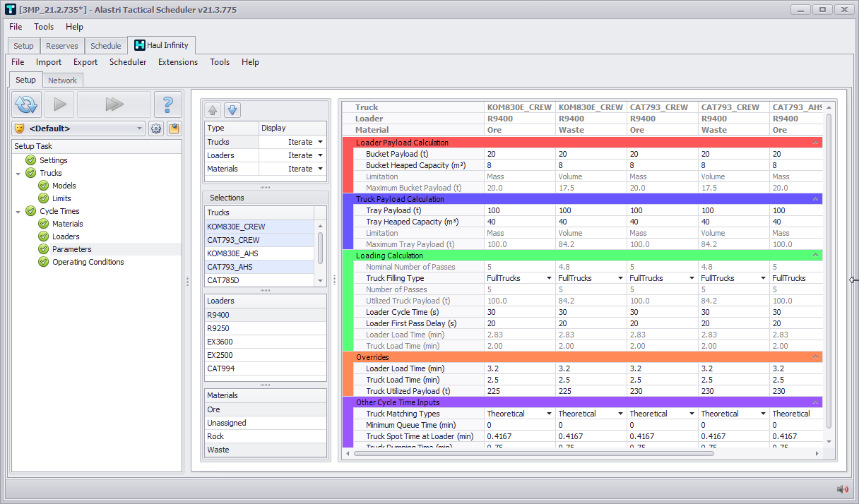
Task: Collapse the red Loader Payload Calculation section
Action: point(816,143)
